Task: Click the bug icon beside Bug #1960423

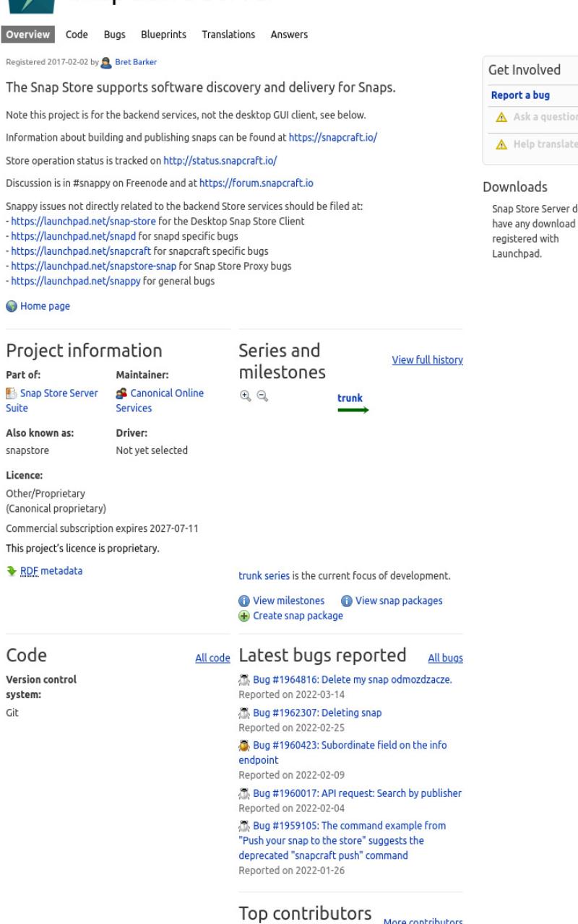Action: tap(243, 746)
